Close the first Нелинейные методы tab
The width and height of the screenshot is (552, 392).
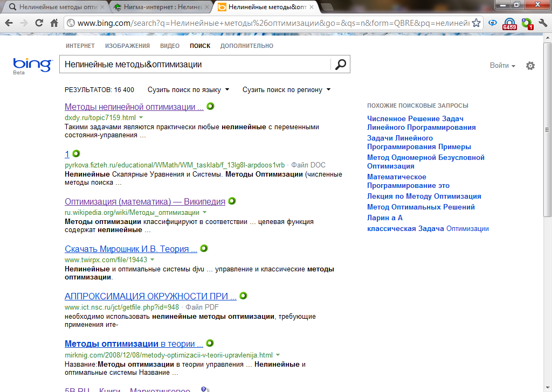[102, 6]
